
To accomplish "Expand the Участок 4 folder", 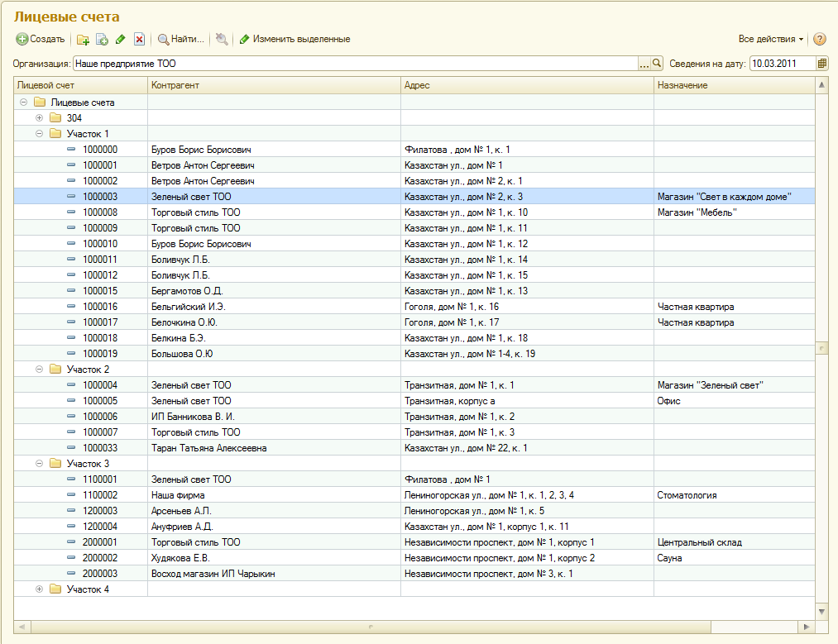I will point(39,589).
